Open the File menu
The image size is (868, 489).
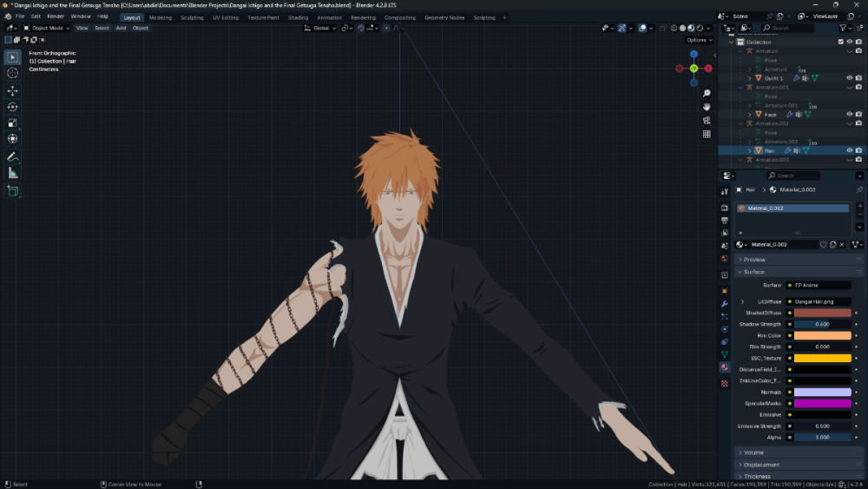pyautogui.click(x=20, y=17)
